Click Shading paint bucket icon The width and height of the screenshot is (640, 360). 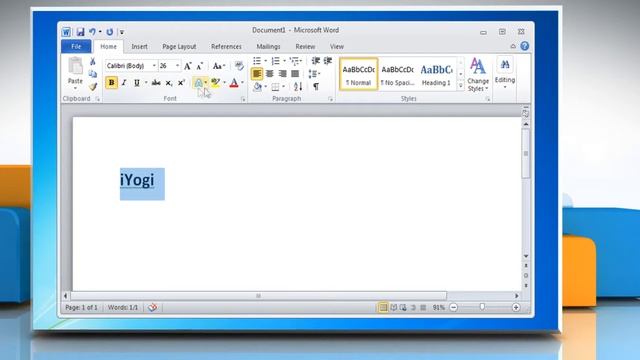coord(258,87)
